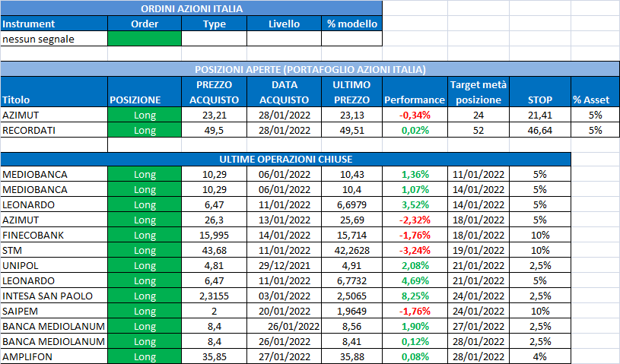This screenshot has height=364, width=620.
Task: Click the DATA ACQUISTO header
Action: (284, 92)
